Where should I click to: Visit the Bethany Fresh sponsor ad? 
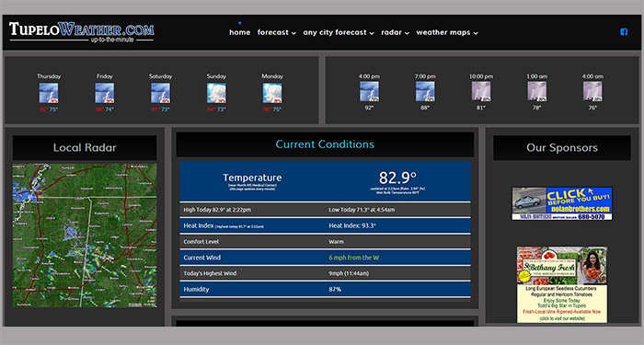(562, 284)
